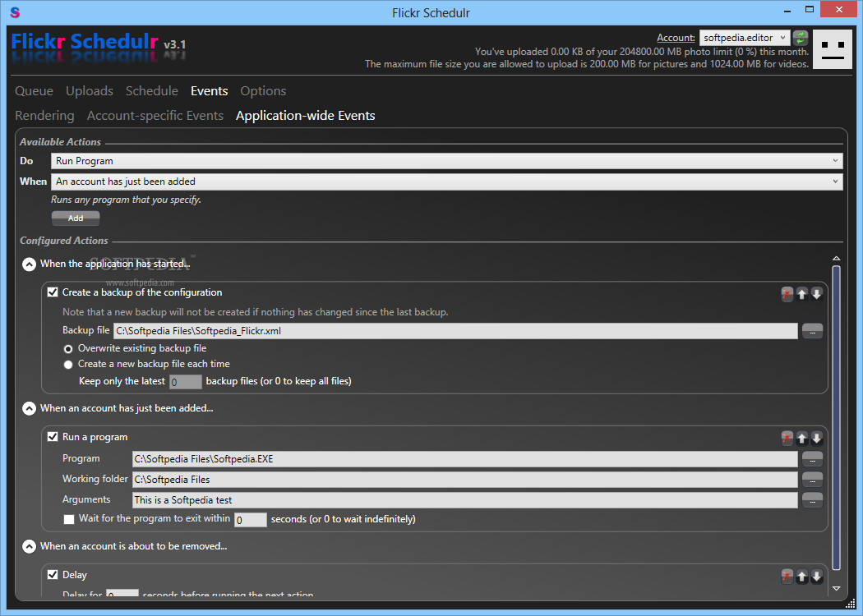Delete the Create a backup action

coord(787,294)
